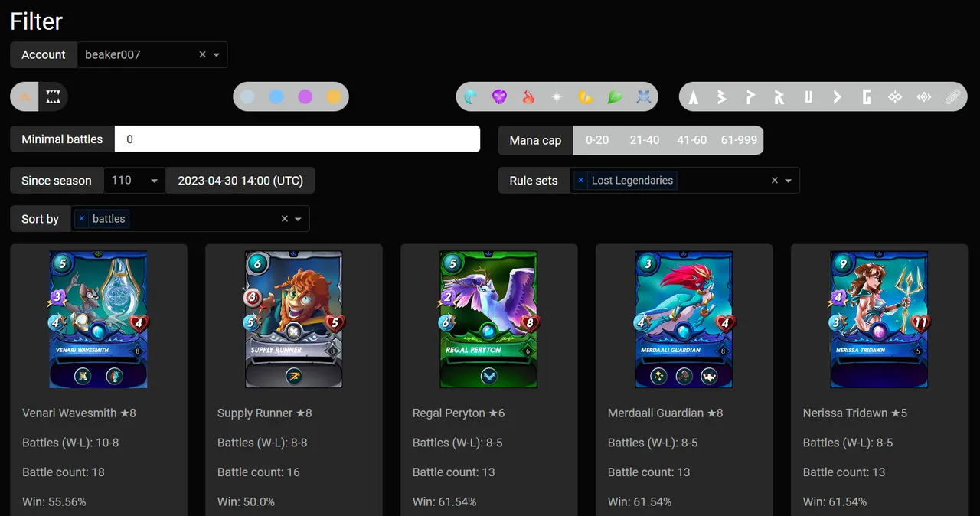Filter by Promo edition 'P' icon
The height and width of the screenshot is (516, 980).
(x=750, y=97)
